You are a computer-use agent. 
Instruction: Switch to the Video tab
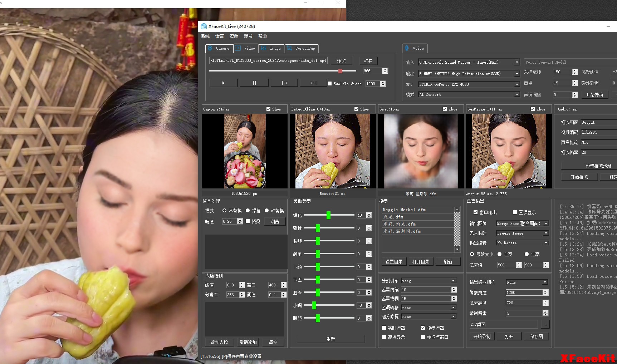(246, 48)
